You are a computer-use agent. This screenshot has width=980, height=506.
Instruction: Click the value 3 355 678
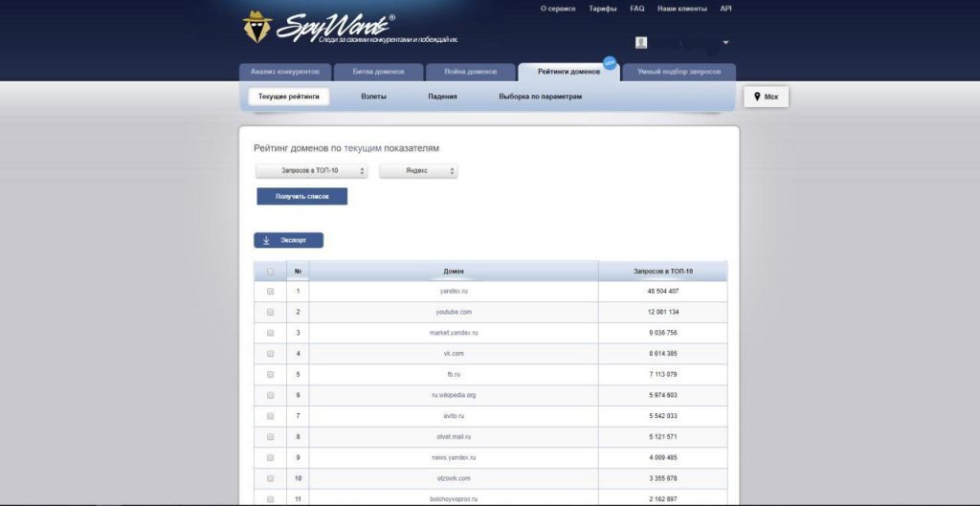[x=662, y=478]
